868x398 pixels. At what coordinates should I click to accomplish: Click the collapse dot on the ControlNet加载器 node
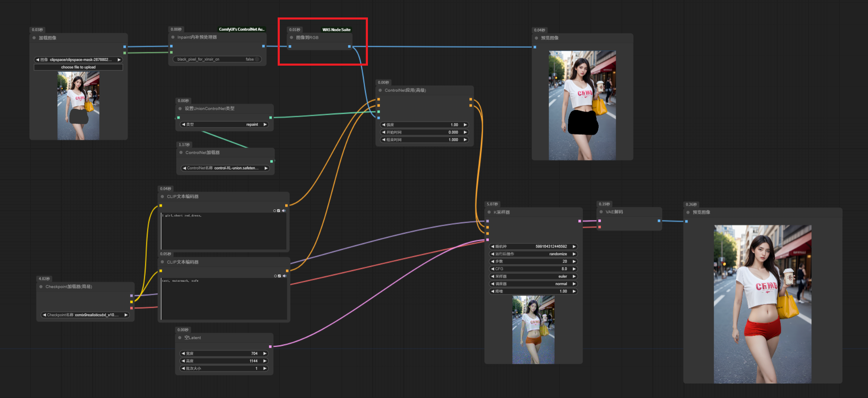click(x=181, y=152)
